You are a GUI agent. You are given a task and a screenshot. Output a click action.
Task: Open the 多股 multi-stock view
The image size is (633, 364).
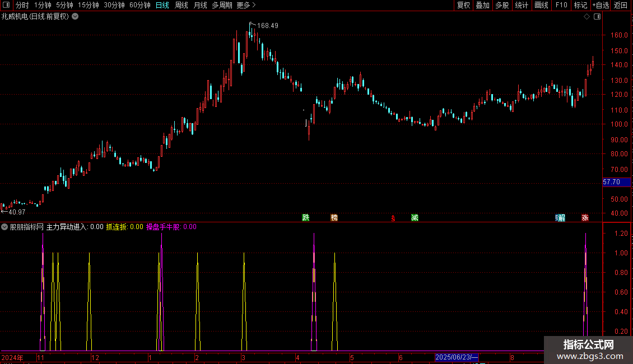point(502,5)
